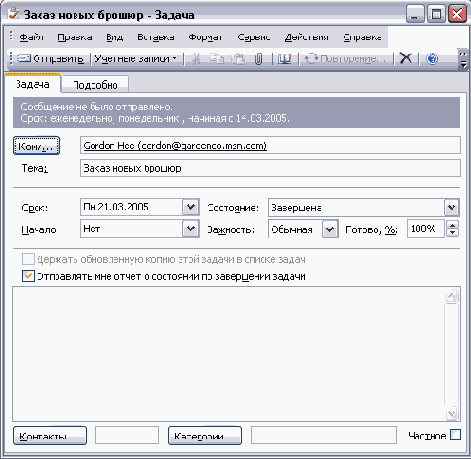
Task: Click the paperclip attach file icon
Action: click(258, 59)
